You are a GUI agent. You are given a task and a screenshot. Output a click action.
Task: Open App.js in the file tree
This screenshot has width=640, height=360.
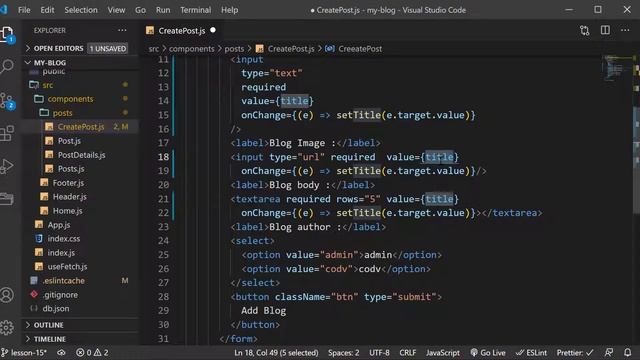(x=59, y=224)
